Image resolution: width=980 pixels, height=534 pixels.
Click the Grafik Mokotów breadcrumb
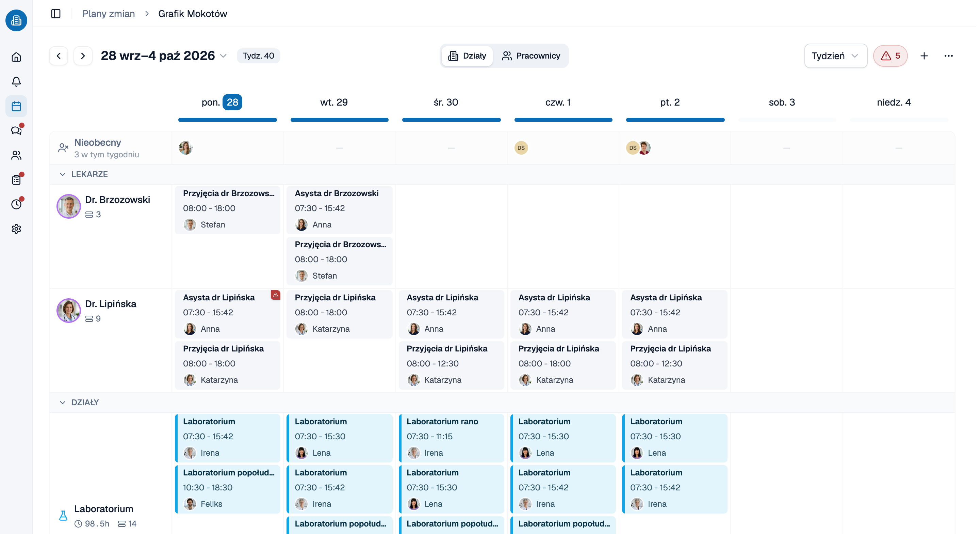[193, 14]
